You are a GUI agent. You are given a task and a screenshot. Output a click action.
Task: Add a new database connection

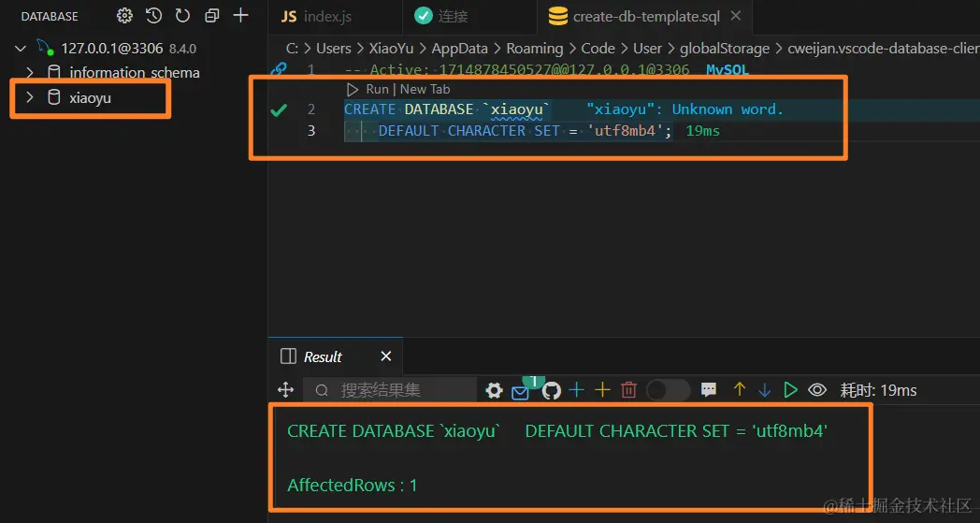240,16
